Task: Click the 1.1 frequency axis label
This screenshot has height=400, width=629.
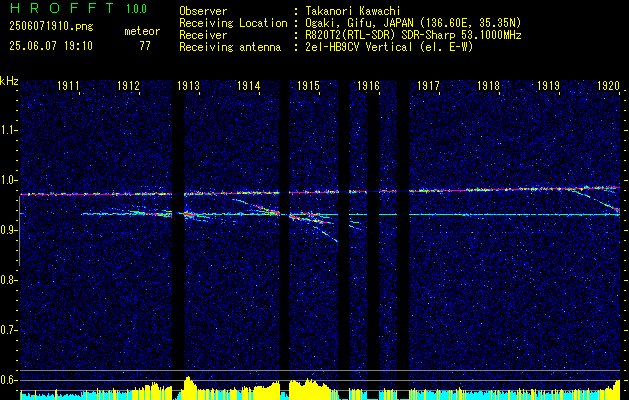Action: click(x=8, y=130)
